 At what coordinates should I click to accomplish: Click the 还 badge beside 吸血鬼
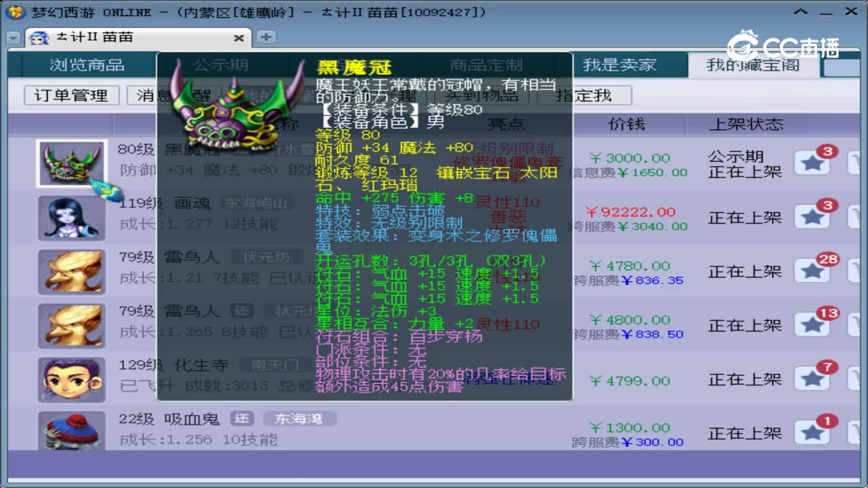(241, 419)
